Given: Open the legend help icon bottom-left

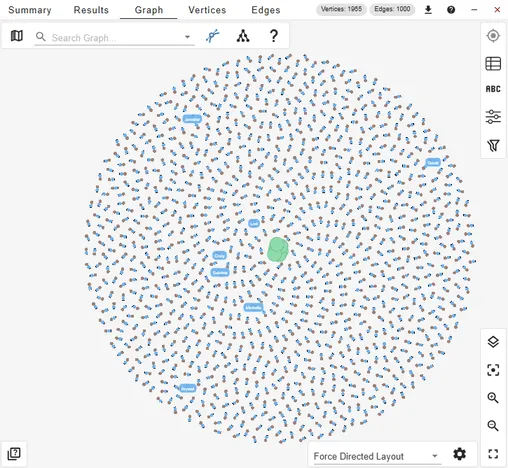Looking at the screenshot, I should 14,454.
